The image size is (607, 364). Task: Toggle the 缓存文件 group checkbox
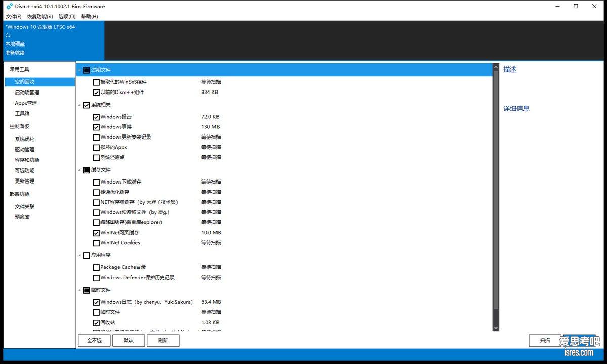point(86,170)
